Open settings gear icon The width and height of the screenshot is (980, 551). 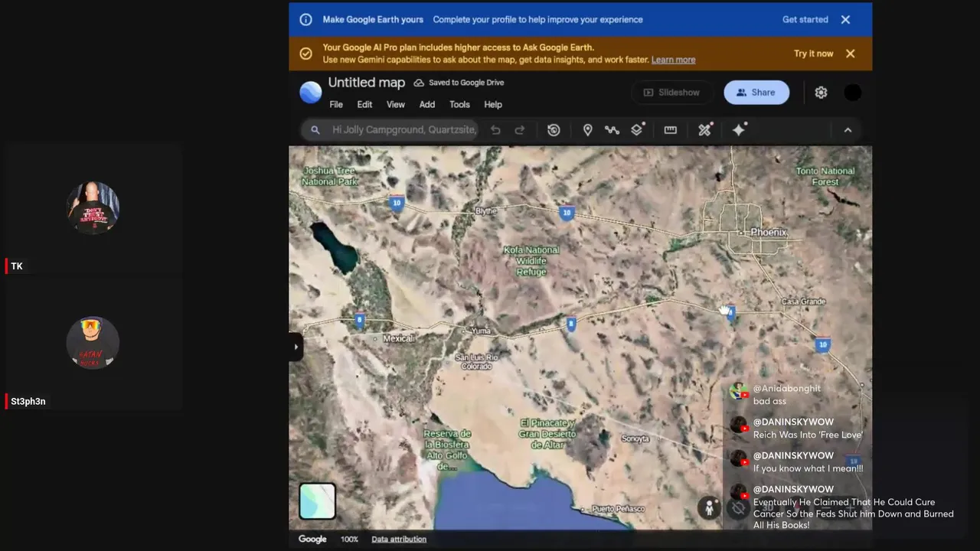[821, 93]
